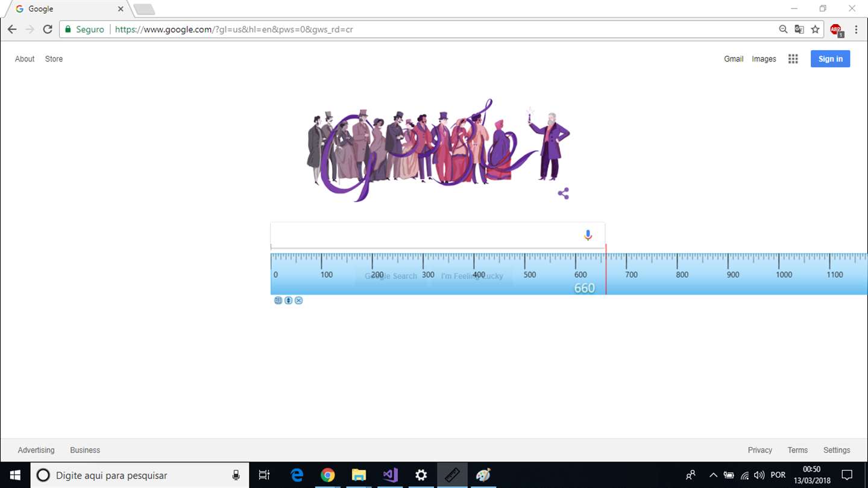This screenshot has height=488, width=868.
Task: Click the Cortana search box
Action: [x=139, y=475]
